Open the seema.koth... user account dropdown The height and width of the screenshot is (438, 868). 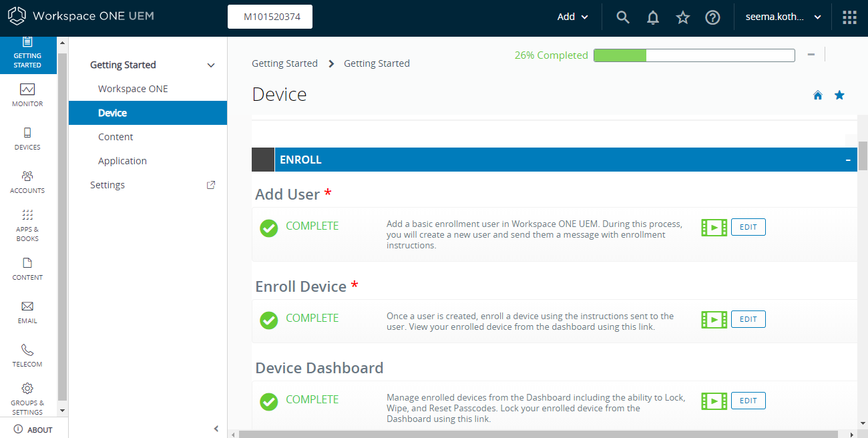click(783, 17)
